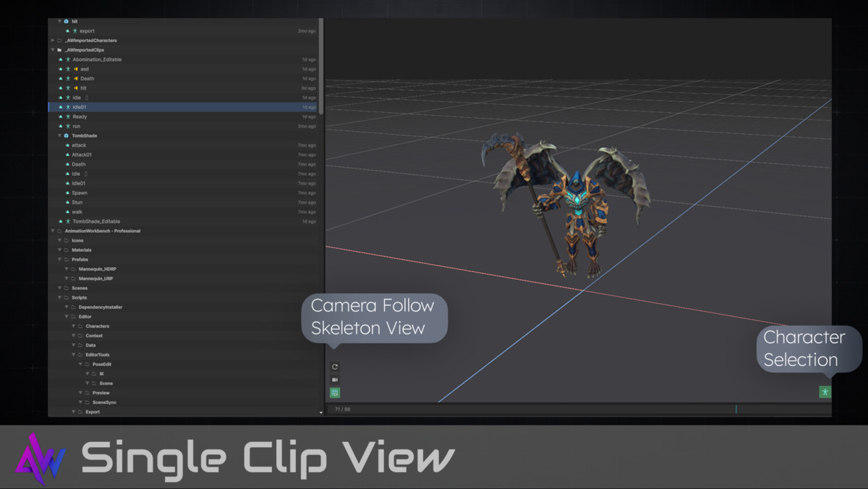The image size is (868, 489).
Task: Open the SceneSync folder
Action: [x=103, y=402]
